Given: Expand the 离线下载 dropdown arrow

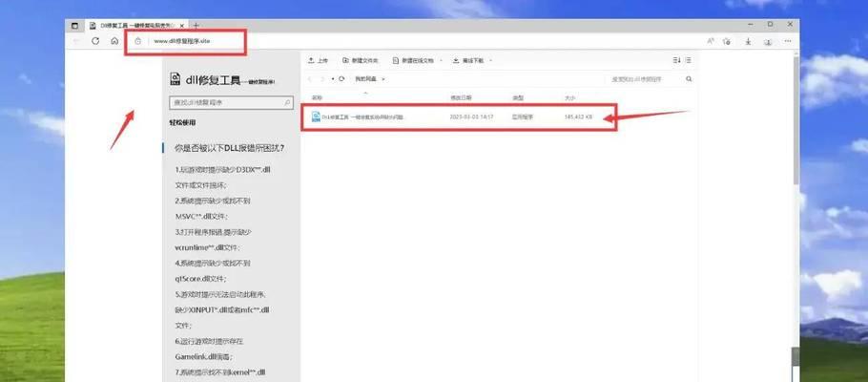Looking at the screenshot, I should [491, 60].
